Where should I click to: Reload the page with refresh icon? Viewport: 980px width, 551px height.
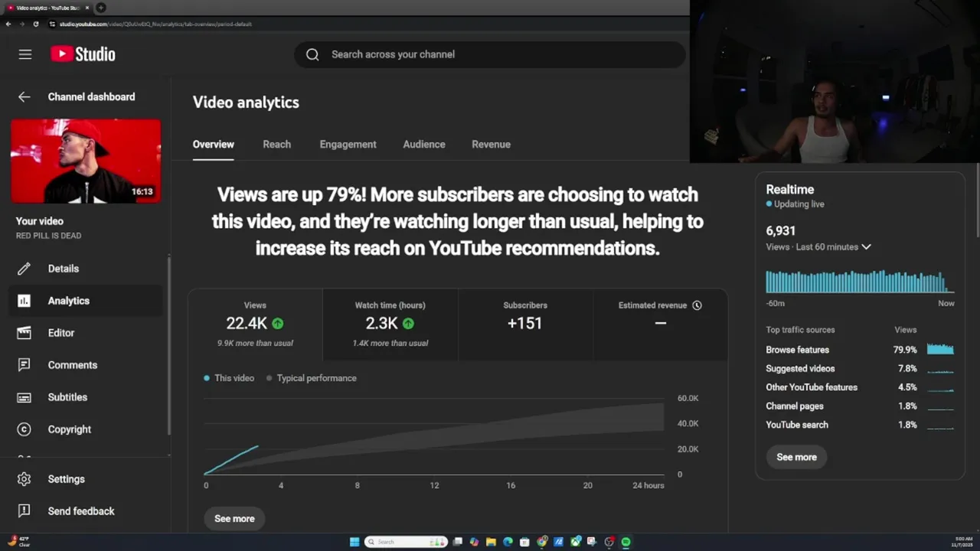(x=36, y=24)
